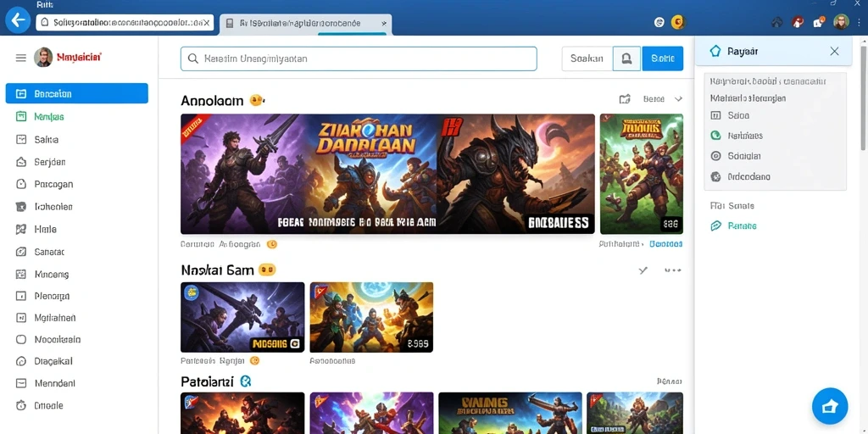868x434 pixels.
Task: Click the Sdoiaian target icon in the panel
Action: (715, 156)
